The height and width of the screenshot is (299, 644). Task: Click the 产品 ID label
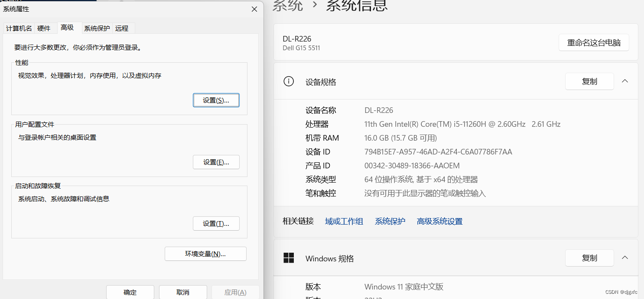pos(318,166)
